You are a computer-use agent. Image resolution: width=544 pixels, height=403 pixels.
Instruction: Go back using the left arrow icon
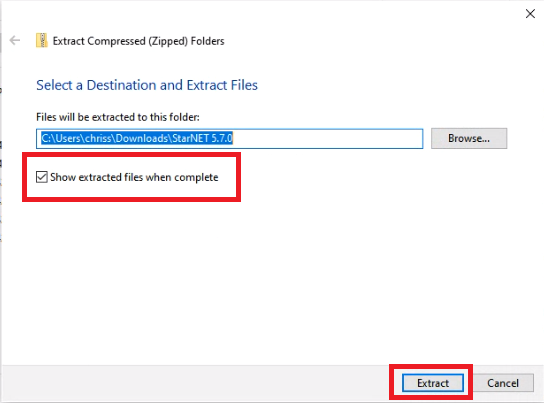[x=15, y=41]
